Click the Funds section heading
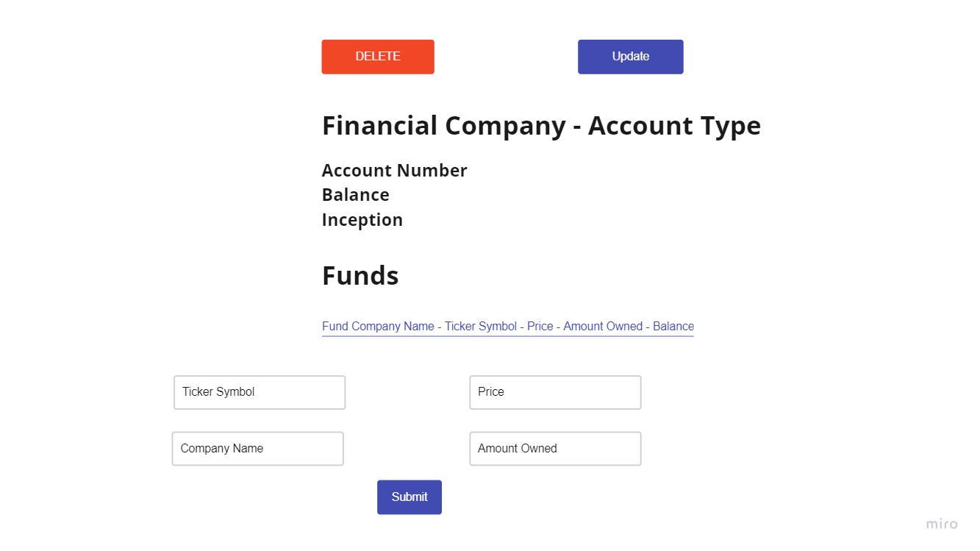The height and width of the screenshot is (551, 980). 360,275
